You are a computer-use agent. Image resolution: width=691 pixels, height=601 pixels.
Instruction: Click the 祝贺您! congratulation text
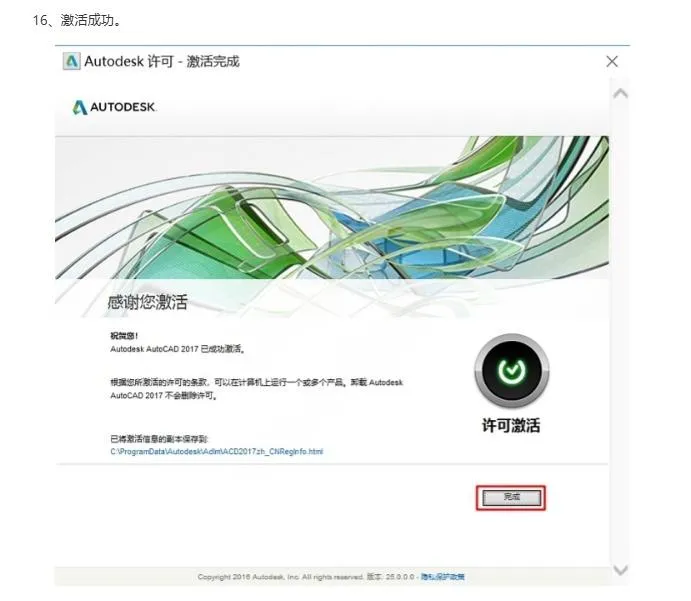pyautogui.click(x=124, y=336)
